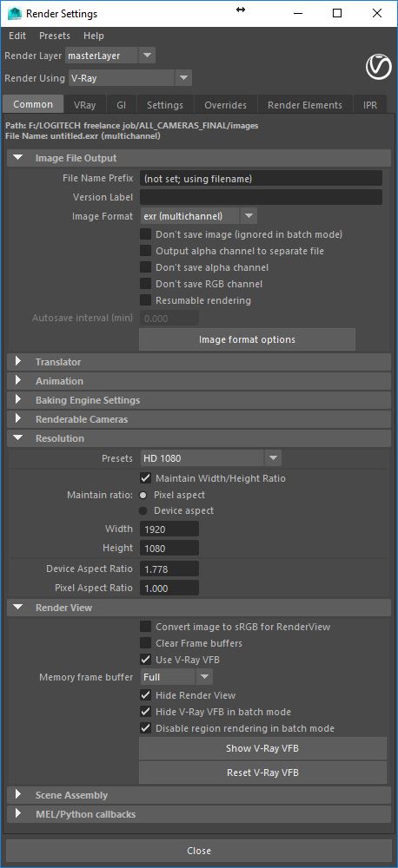Open the resolution Presets dropdown
Screen dimensions: 398x868
210,457
